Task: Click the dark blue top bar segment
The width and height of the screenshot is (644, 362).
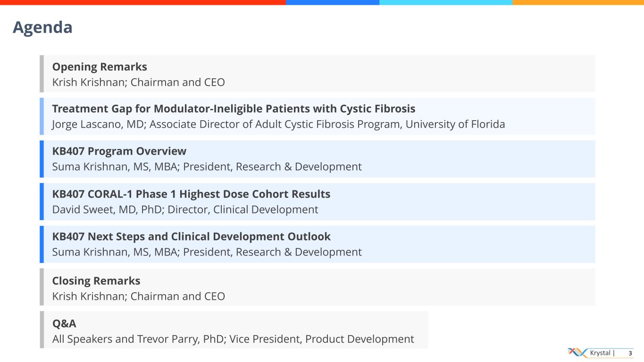Action: coord(332,2)
